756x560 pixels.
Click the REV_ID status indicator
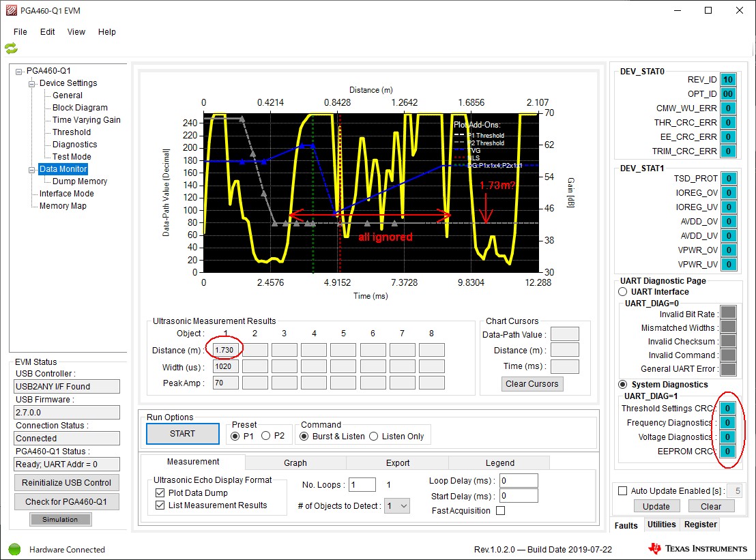pyautogui.click(x=728, y=80)
